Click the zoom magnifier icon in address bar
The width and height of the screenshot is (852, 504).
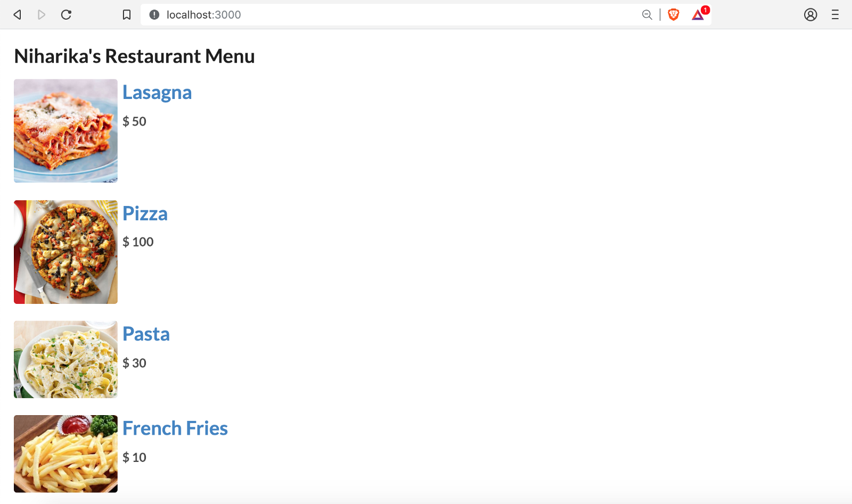[647, 15]
